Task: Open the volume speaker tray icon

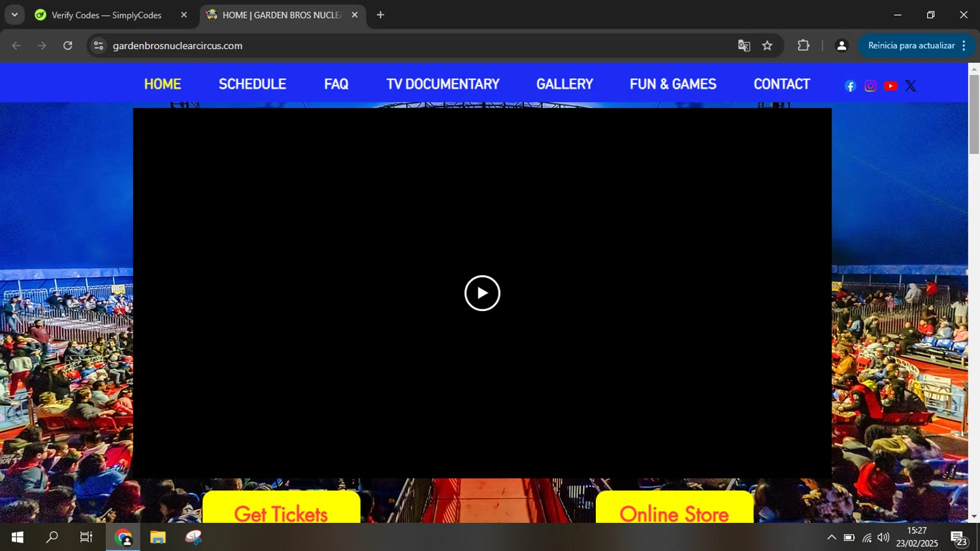Action: (883, 538)
